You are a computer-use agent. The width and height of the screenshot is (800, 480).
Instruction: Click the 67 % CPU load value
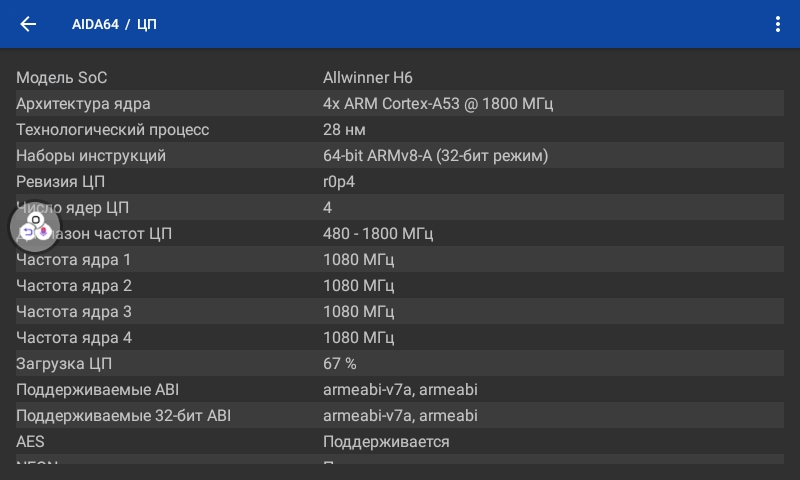pyautogui.click(x=340, y=363)
